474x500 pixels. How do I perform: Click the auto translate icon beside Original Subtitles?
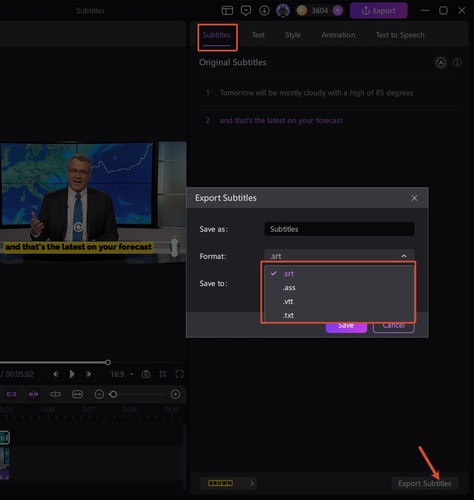[x=441, y=62]
